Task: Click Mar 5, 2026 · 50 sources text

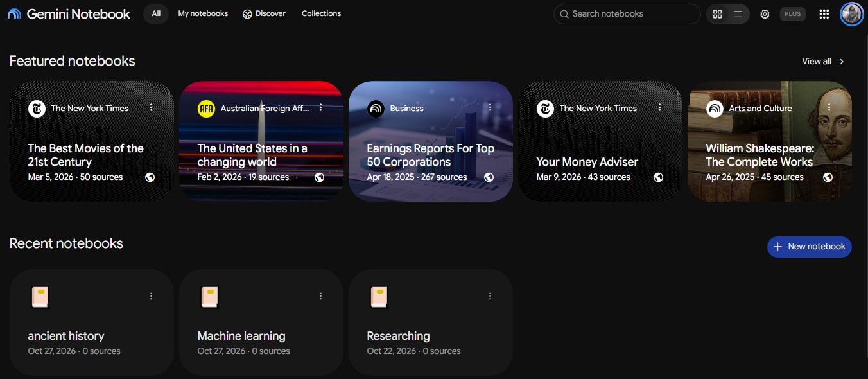Action: coord(75,177)
